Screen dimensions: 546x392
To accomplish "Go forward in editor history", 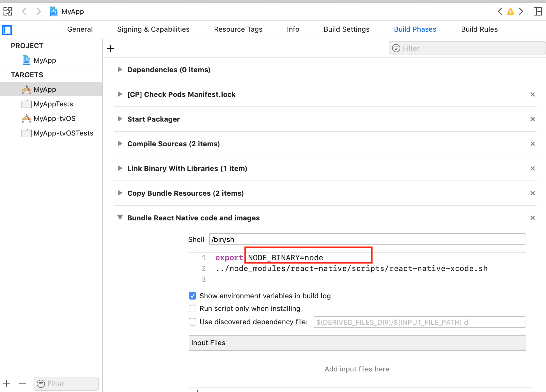I will [x=39, y=11].
